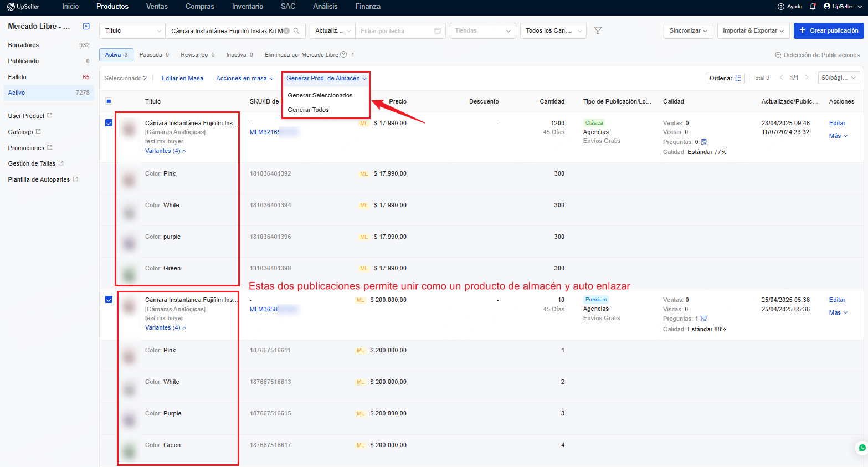Click thumbnail of first listing Color: Green variant
The image size is (868, 467).
(x=129, y=273)
